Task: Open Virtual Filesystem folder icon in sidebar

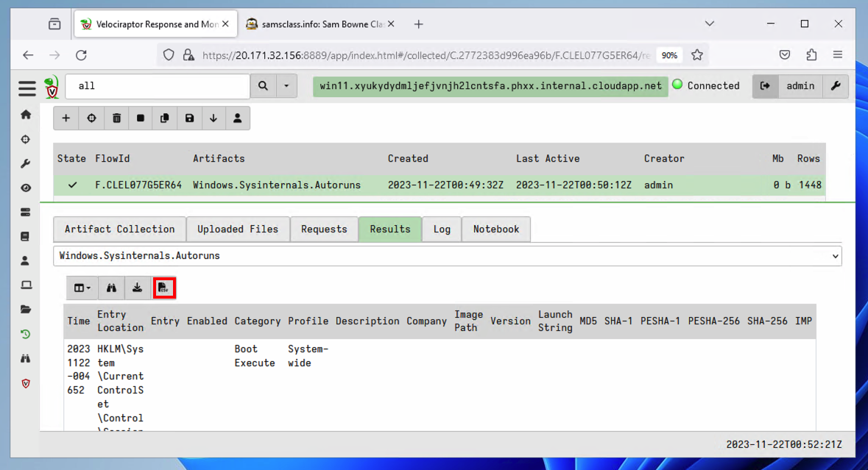Action: pos(26,310)
